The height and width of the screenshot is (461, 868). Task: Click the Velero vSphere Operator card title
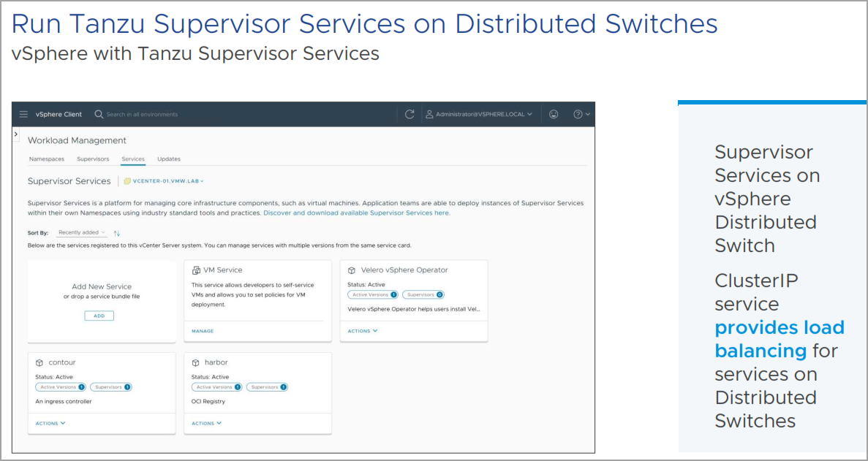(x=404, y=270)
